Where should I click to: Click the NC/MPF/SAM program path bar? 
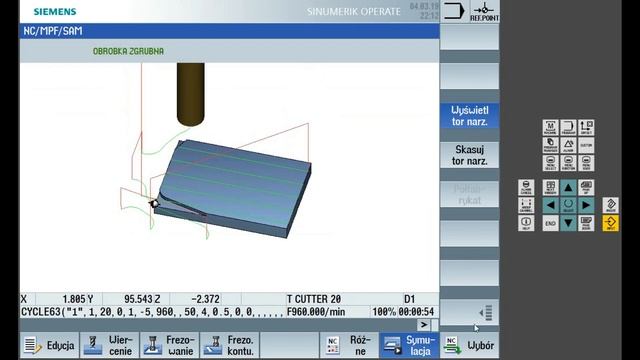coord(229,31)
